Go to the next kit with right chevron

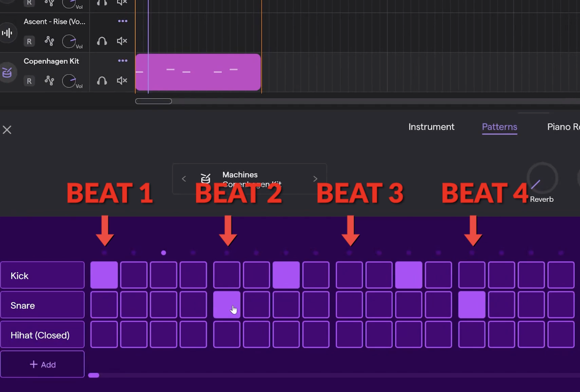[315, 179]
